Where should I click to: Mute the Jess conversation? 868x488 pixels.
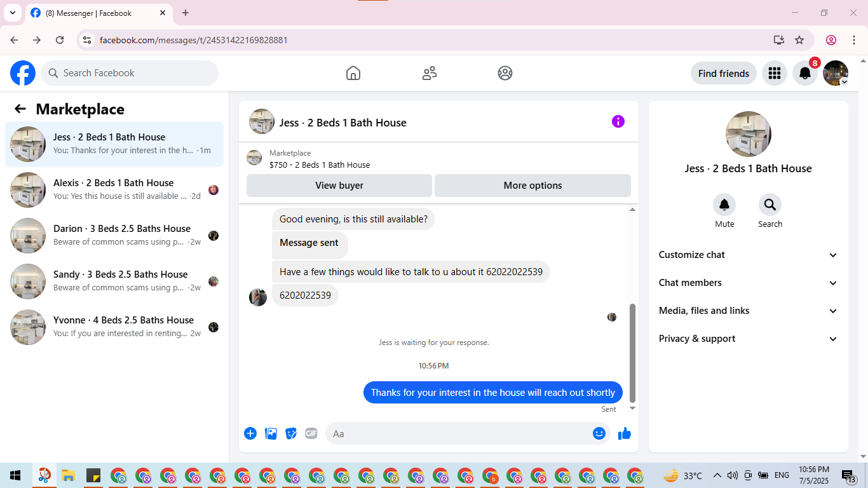pyautogui.click(x=724, y=205)
